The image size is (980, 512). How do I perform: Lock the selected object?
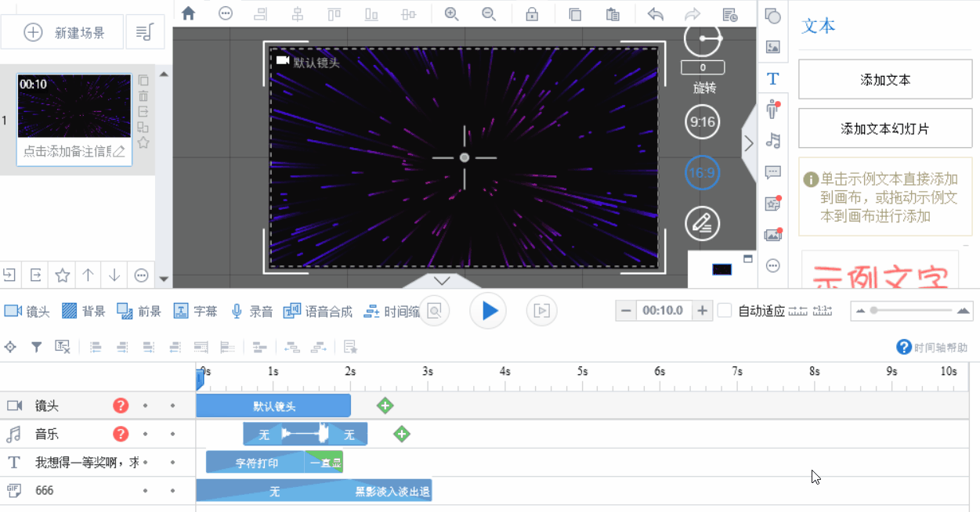532,13
